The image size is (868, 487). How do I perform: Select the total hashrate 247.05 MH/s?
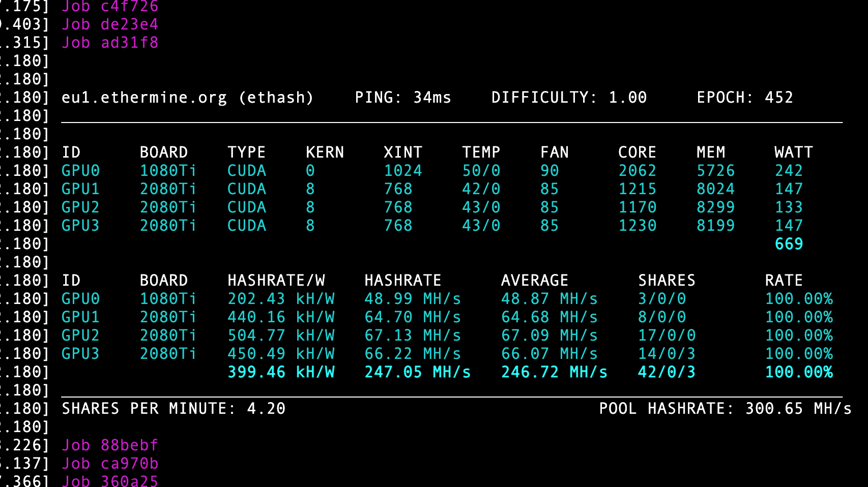coord(418,372)
